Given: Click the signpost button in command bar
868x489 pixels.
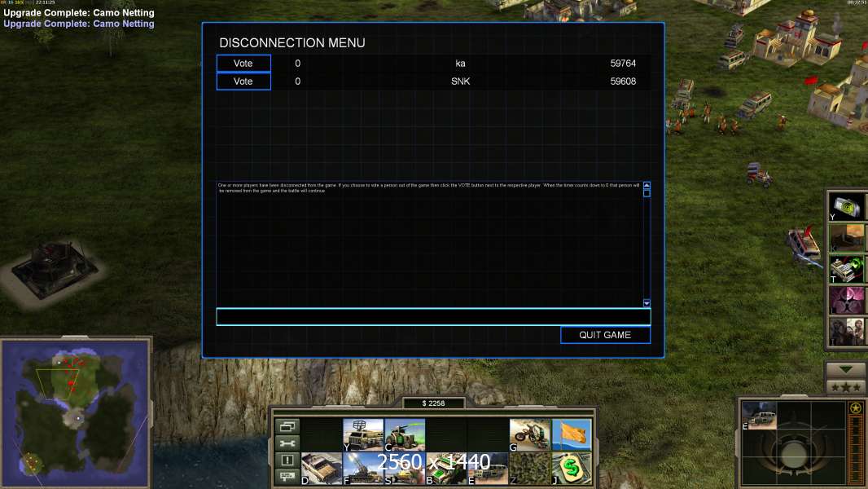Looking at the screenshot, I should [x=287, y=476].
